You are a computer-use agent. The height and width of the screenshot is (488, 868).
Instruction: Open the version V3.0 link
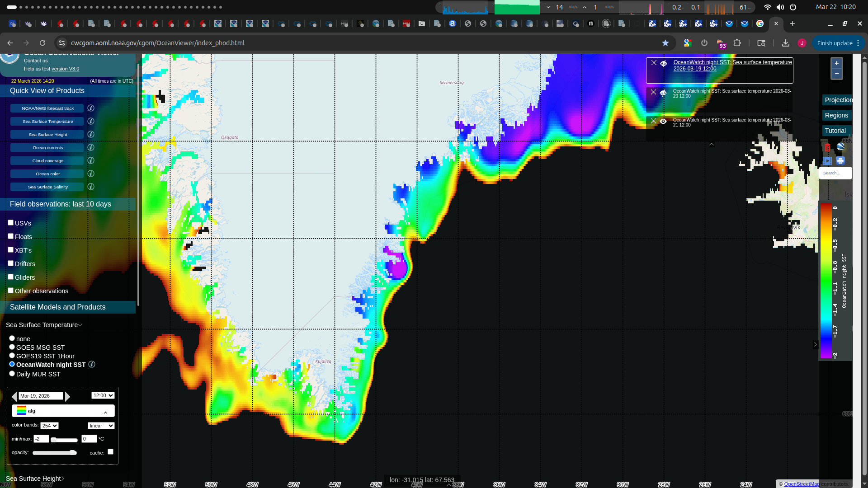point(65,69)
